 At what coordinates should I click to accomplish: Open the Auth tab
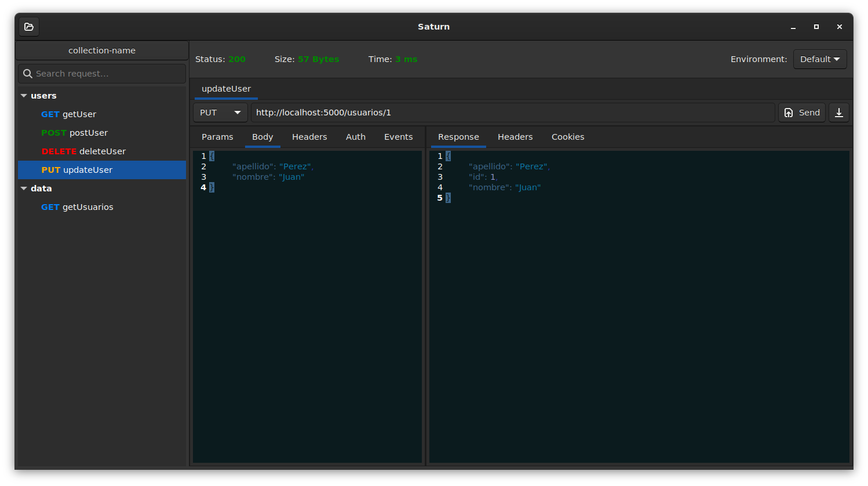tap(356, 137)
